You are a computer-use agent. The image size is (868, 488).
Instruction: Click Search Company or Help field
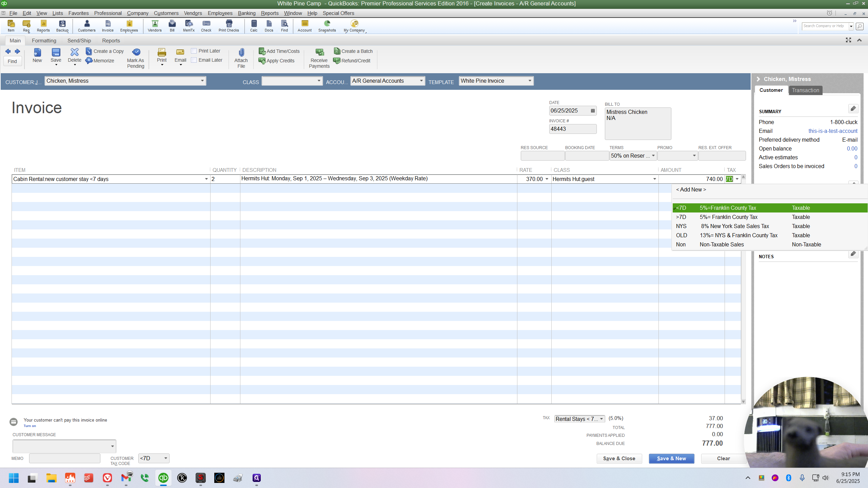(x=825, y=26)
